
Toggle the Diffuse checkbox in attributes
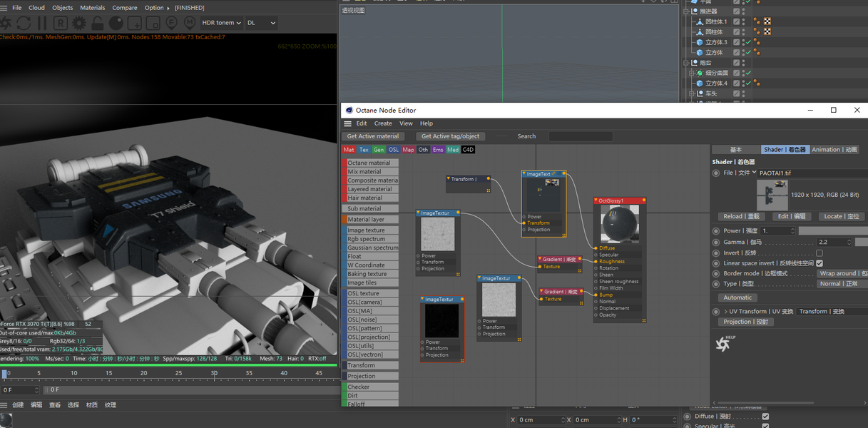(765, 417)
